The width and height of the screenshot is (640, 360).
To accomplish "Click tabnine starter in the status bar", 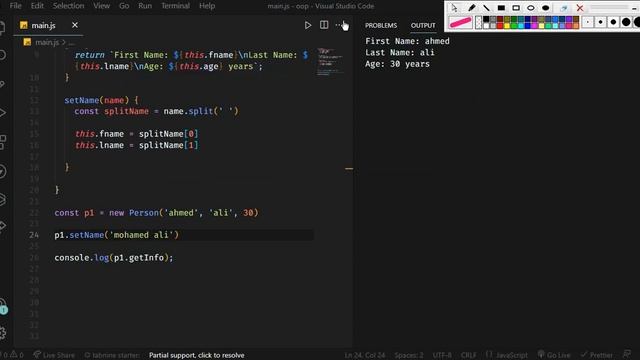I will click(x=112, y=355).
